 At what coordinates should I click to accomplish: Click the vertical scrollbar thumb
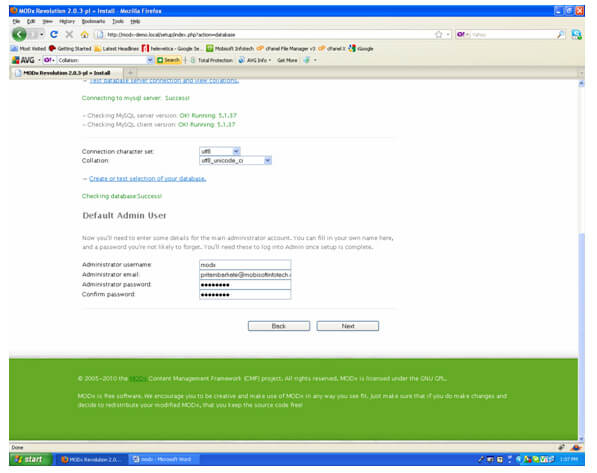coord(581,335)
